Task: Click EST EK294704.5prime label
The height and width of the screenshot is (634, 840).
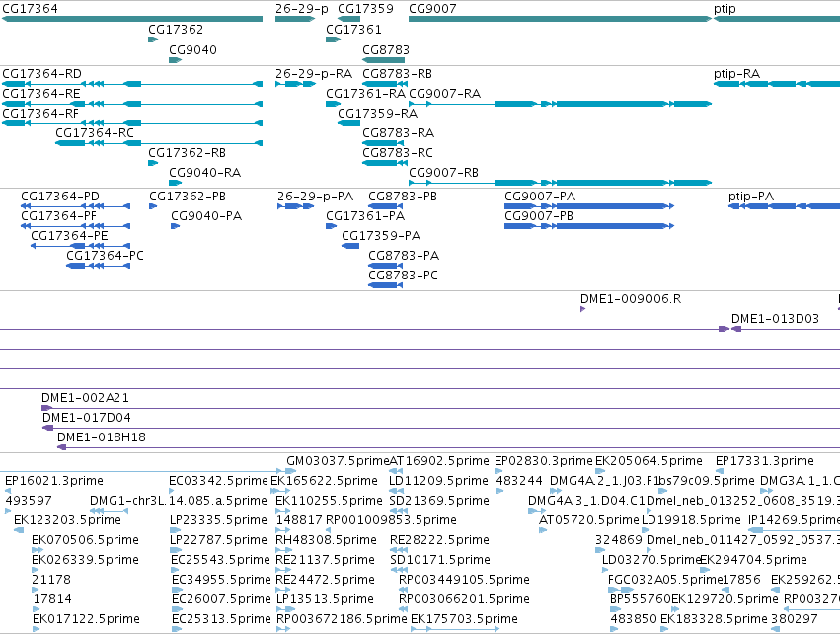Action: (x=753, y=560)
